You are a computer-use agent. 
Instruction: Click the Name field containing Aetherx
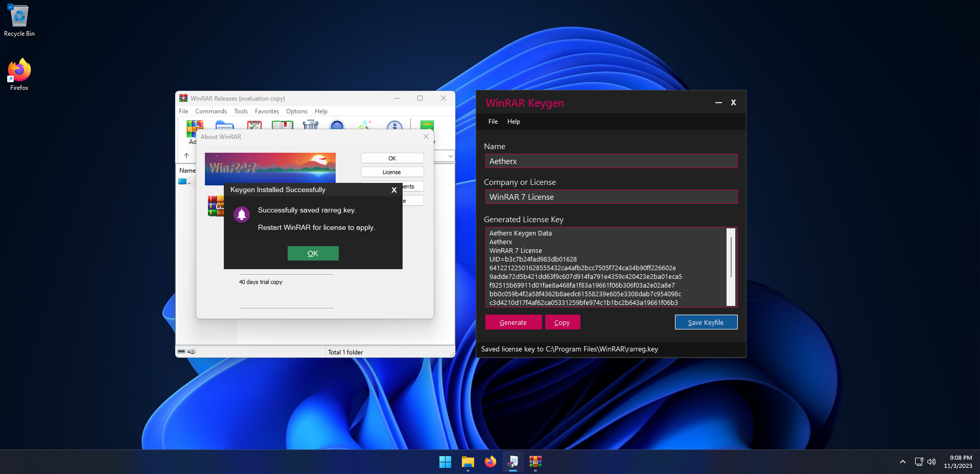[x=611, y=161]
